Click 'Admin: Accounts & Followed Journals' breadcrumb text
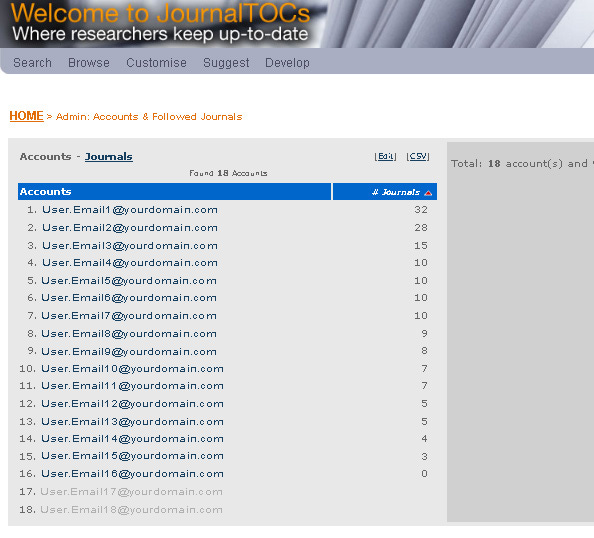Image resolution: width=594 pixels, height=538 pixels. pos(149,117)
